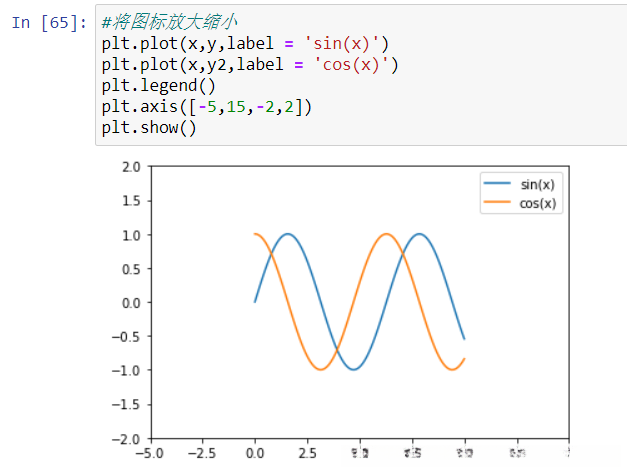Click the 2.0 y-axis tick label
The image size is (627, 475).
132,167
